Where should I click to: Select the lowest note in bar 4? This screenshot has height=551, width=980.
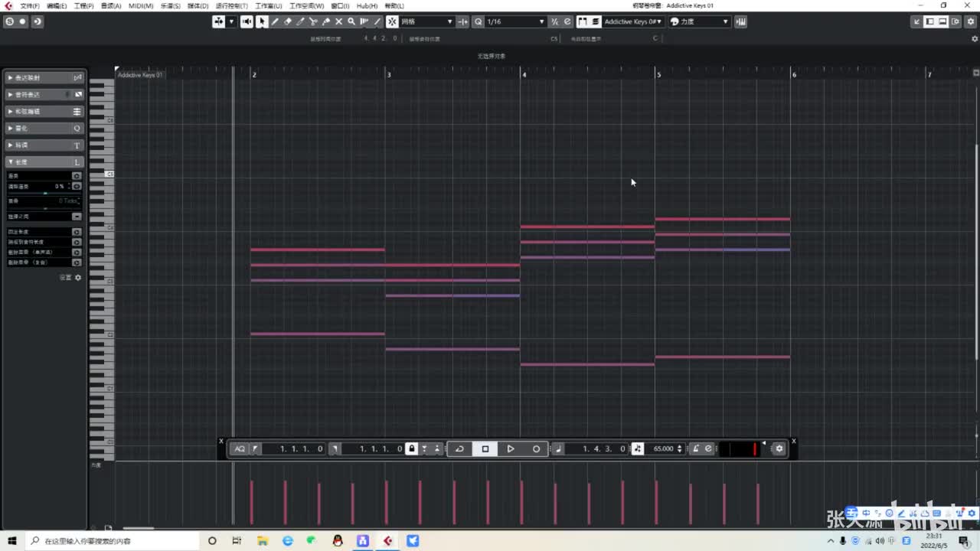pos(587,364)
